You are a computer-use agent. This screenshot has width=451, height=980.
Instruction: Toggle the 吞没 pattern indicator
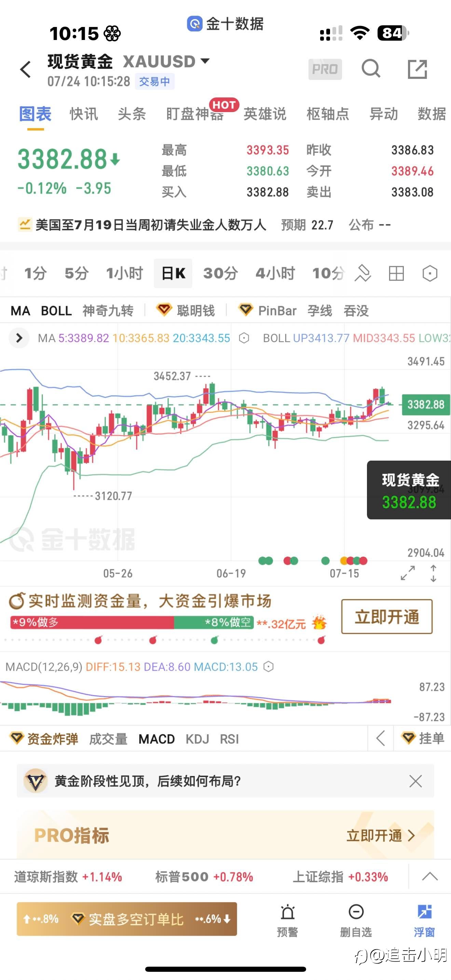(x=356, y=310)
